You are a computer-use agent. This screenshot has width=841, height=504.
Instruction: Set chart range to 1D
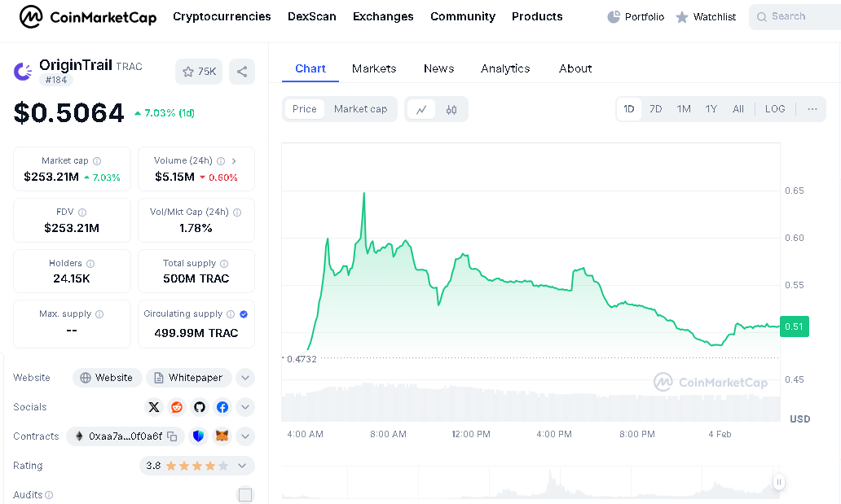click(x=628, y=109)
